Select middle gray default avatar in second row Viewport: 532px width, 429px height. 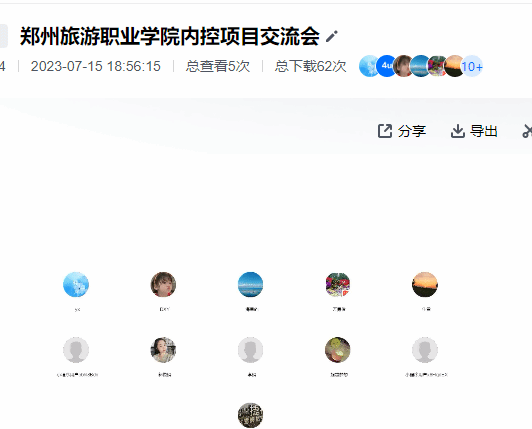pos(250,350)
